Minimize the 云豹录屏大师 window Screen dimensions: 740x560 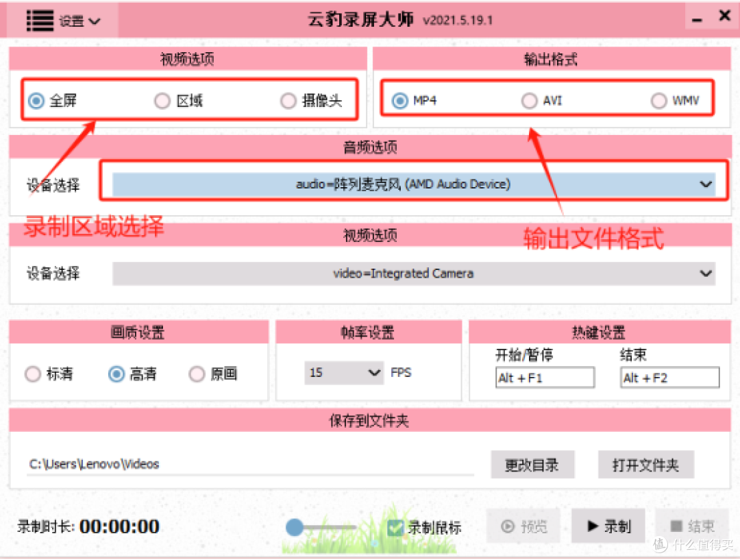tap(697, 19)
